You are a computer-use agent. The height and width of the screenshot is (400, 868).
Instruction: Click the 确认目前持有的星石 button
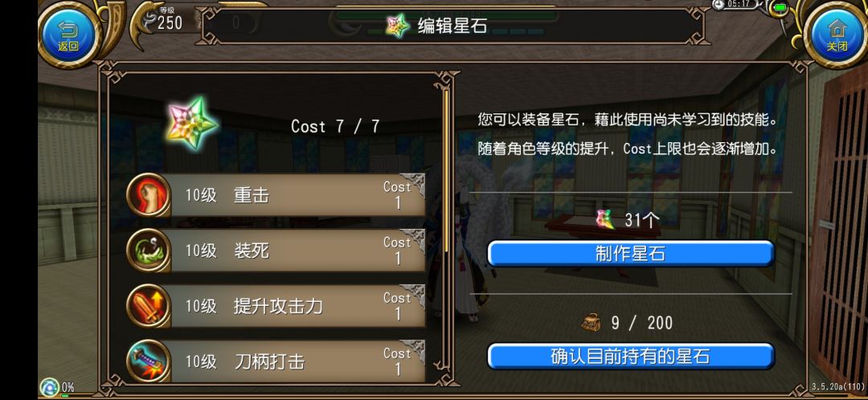click(x=630, y=357)
